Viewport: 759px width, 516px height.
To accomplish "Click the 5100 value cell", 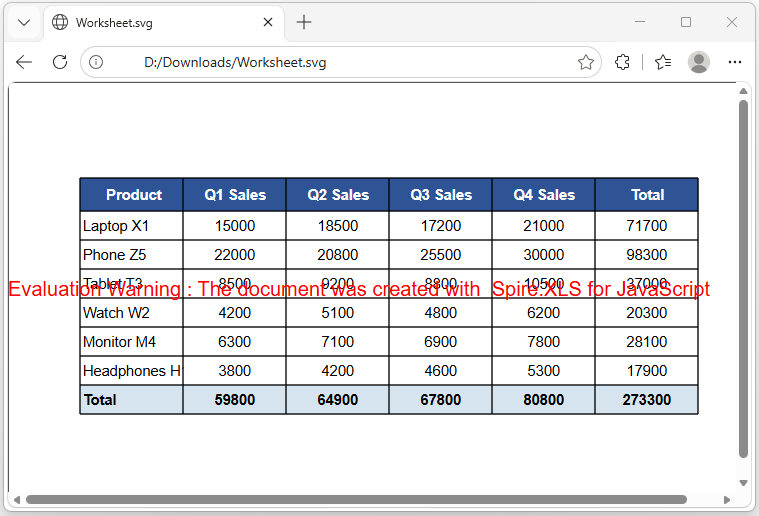I will (338, 313).
